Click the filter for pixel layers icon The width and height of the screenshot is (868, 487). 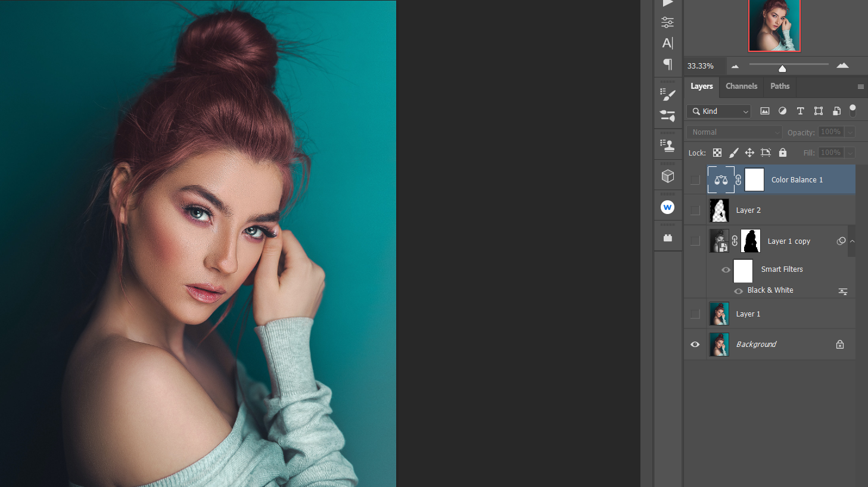click(x=765, y=111)
